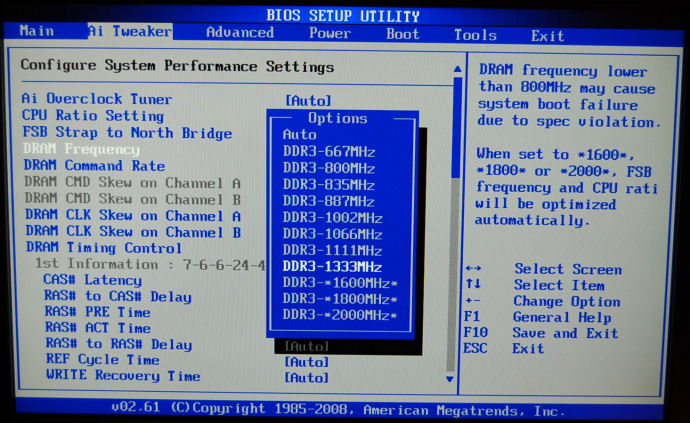Select CAS# Latency setting

[92, 280]
